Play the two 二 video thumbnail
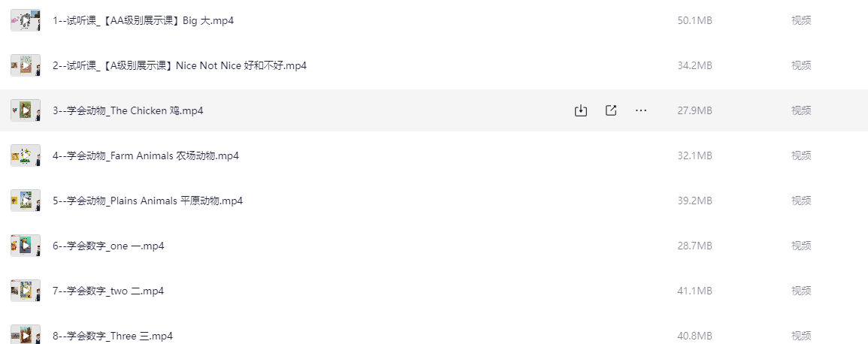This screenshot has height=344, width=868. pos(26,291)
